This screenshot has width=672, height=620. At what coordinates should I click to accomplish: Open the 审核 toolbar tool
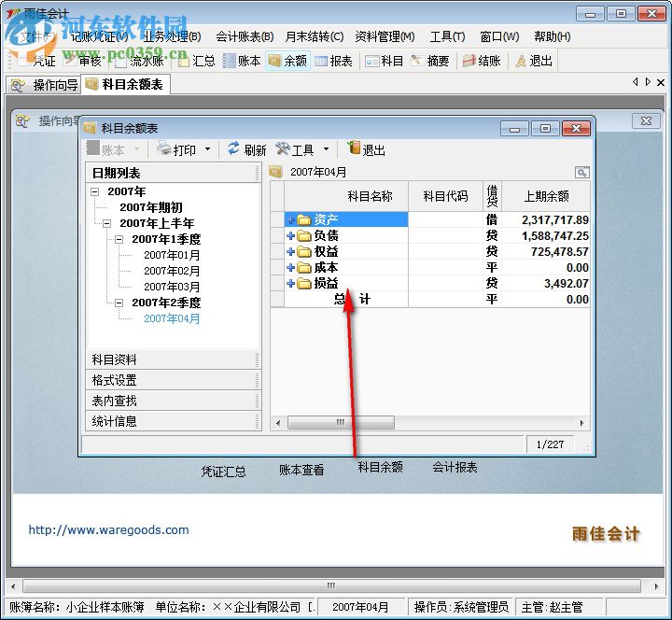tap(84, 61)
